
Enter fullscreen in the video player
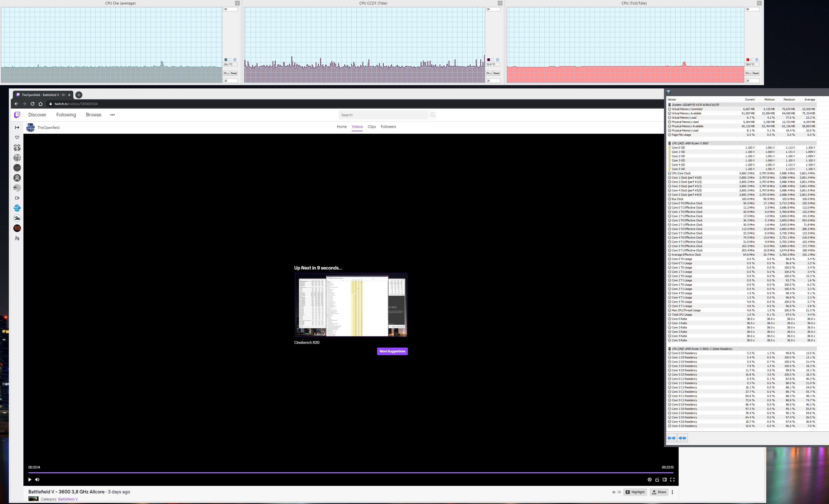672,479
